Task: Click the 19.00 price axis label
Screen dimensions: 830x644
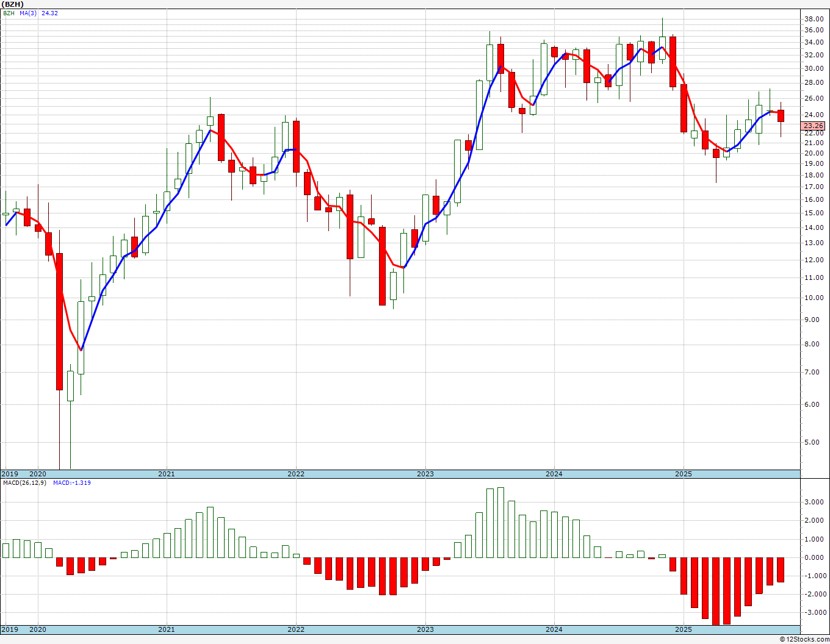Action: (x=814, y=164)
